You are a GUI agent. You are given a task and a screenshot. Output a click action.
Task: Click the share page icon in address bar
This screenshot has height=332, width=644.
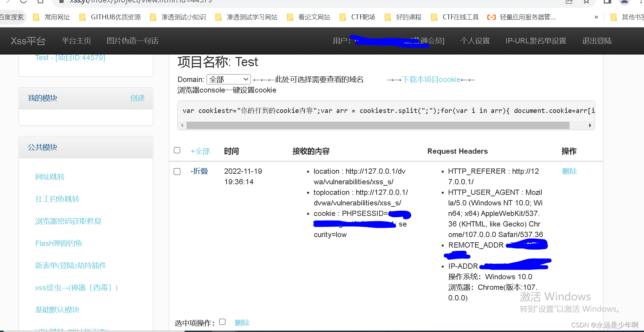(569, 1)
